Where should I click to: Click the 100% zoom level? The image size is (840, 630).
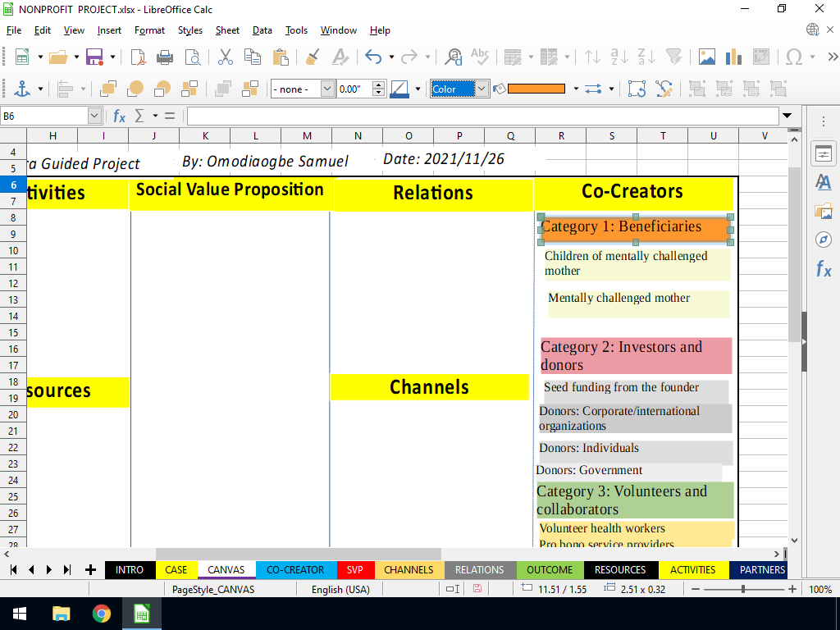(x=820, y=589)
